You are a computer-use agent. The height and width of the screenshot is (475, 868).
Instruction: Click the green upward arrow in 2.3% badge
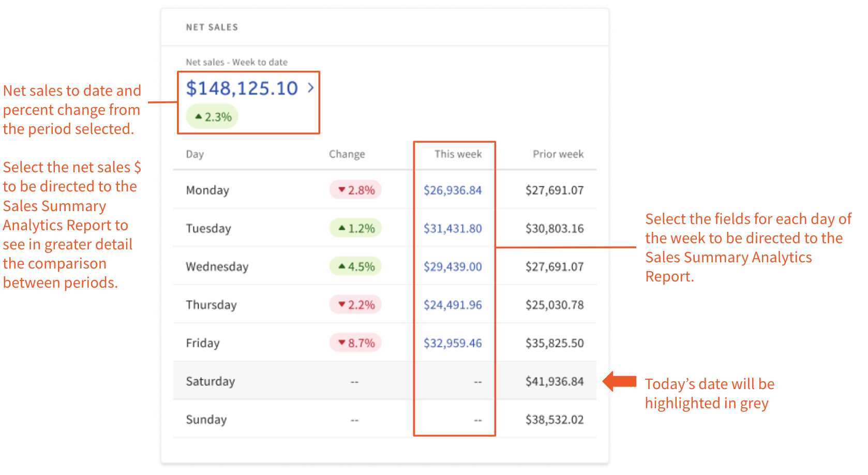coord(198,116)
